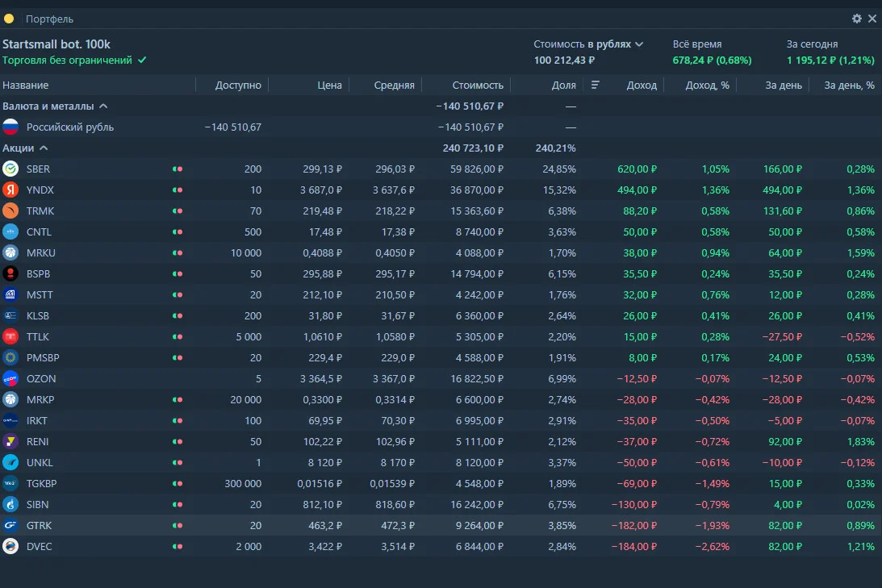Viewport: 882px width, 588px height.
Task: Click the TGKBP available cell 300 000
Action: point(243,483)
